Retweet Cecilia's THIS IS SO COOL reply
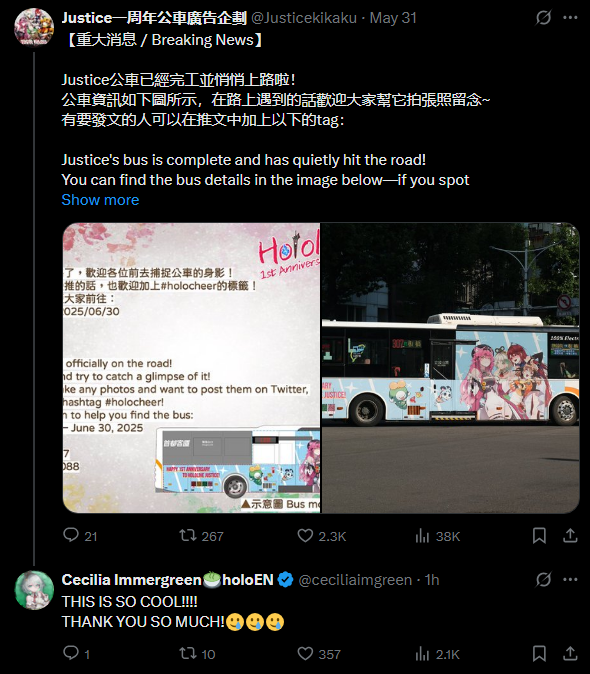The width and height of the screenshot is (590, 674). click(197, 653)
